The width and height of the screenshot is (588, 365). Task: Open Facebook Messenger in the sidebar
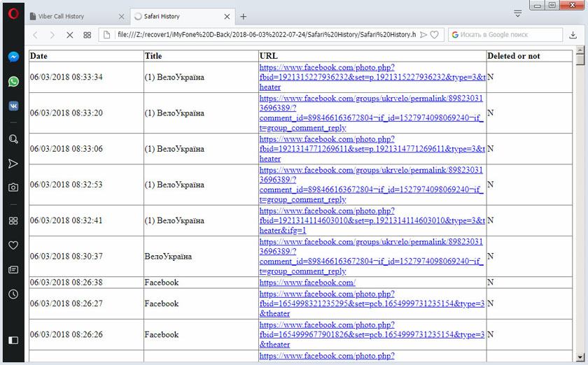click(x=13, y=57)
